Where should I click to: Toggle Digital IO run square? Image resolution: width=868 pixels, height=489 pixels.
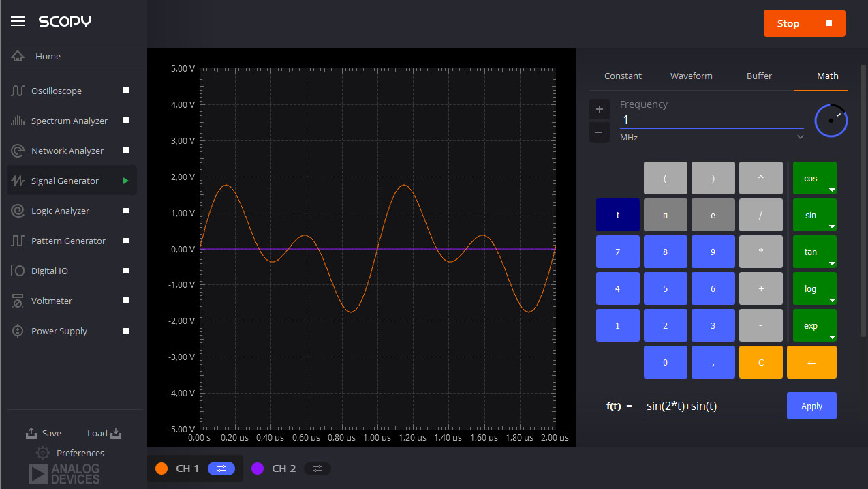tap(126, 271)
